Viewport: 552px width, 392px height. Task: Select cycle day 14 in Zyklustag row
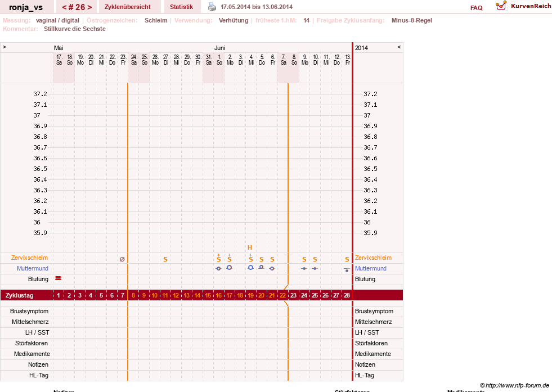click(197, 295)
